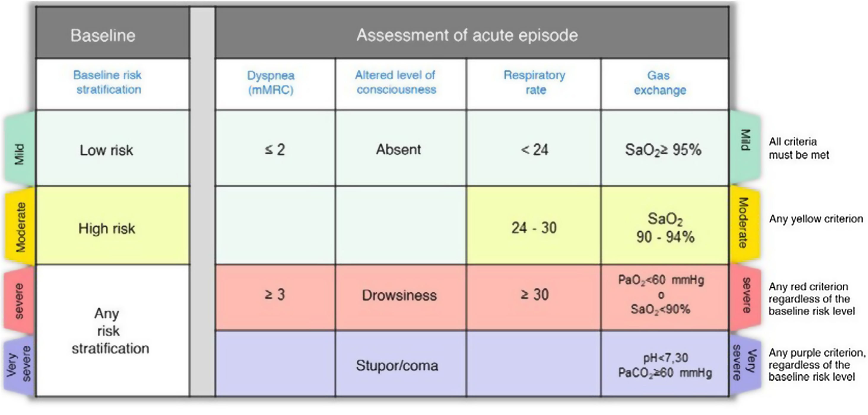Image resolution: width=868 pixels, height=415 pixels.
Task: Select the Any risk stratification cell
Action: [110, 331]
